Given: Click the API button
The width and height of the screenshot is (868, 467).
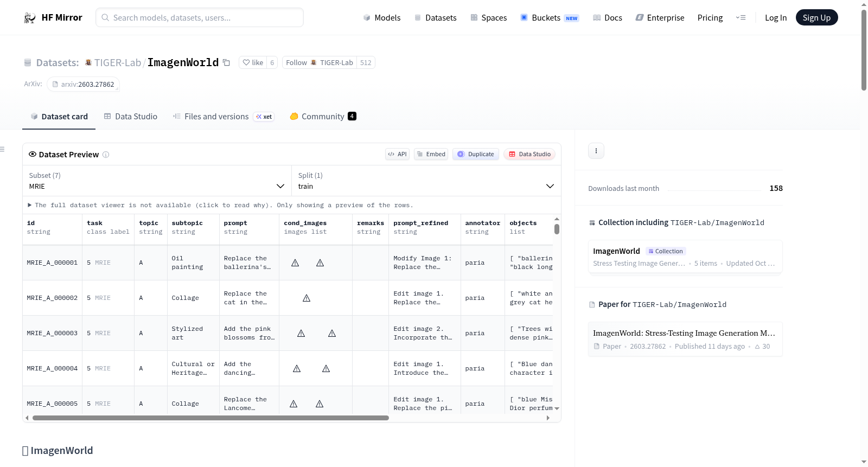Looking at the screenshot, I should pyautogui.click(x=397, y=155).
